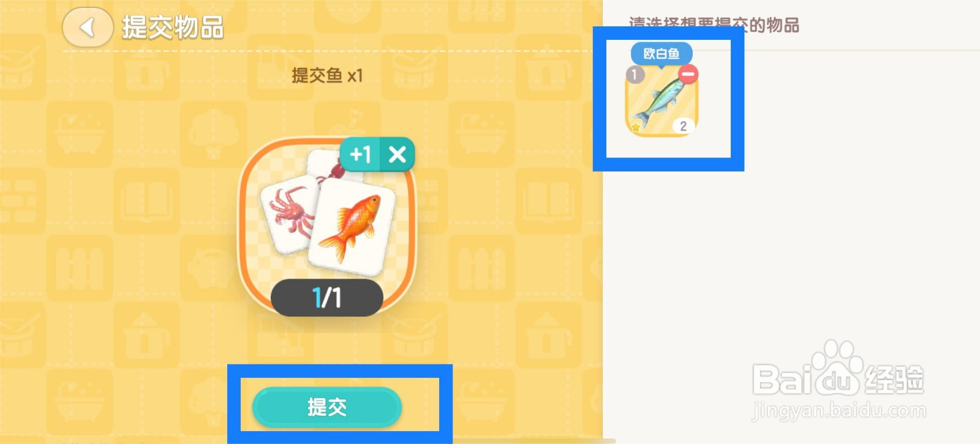Tap the 1/1 progress counter
Screen dimensions: 980x444
[327, 298]
